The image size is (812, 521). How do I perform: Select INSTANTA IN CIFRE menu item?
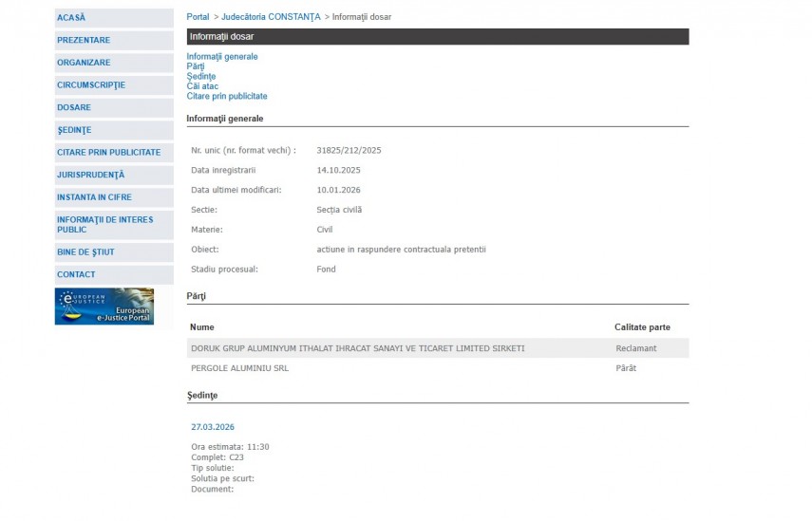tap(94, 197)
